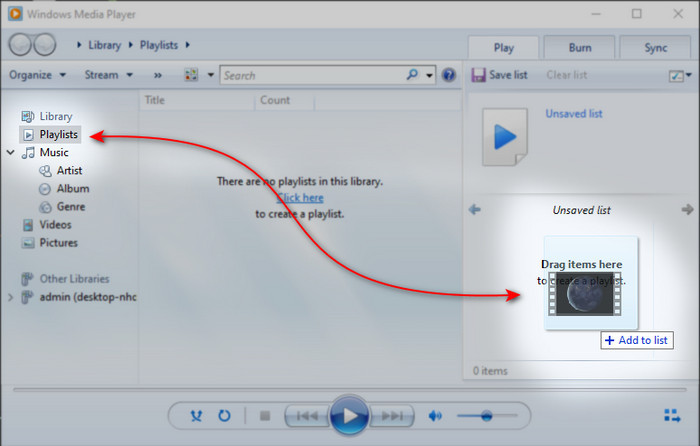Expand the admin library node
Viewport: 700px width, 446px height.
pyautogui.click(x=10, y=297)
